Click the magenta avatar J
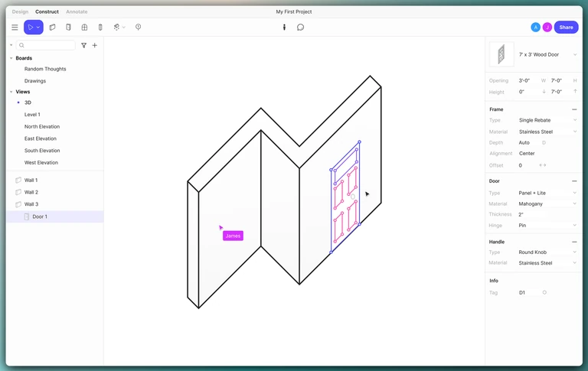The height and width of the screenshot is (371, 588). 547,28
